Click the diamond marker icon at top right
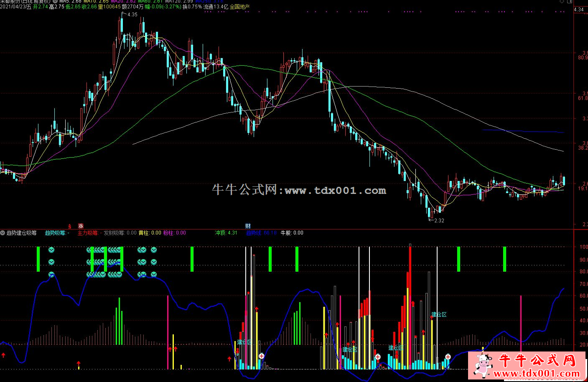 pyautogui.click(x=562, y=2)
